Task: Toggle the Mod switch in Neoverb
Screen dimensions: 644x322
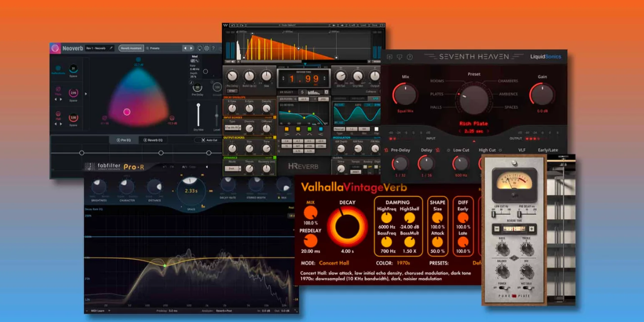Action: tap(194, 61)
